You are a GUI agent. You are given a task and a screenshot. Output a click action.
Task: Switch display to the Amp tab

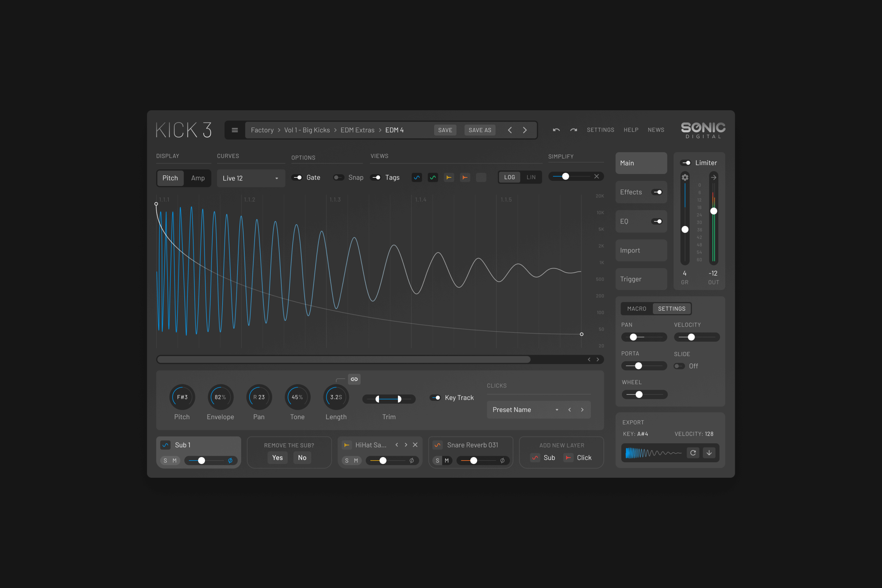pyautogui.click(x=198, y=178)
